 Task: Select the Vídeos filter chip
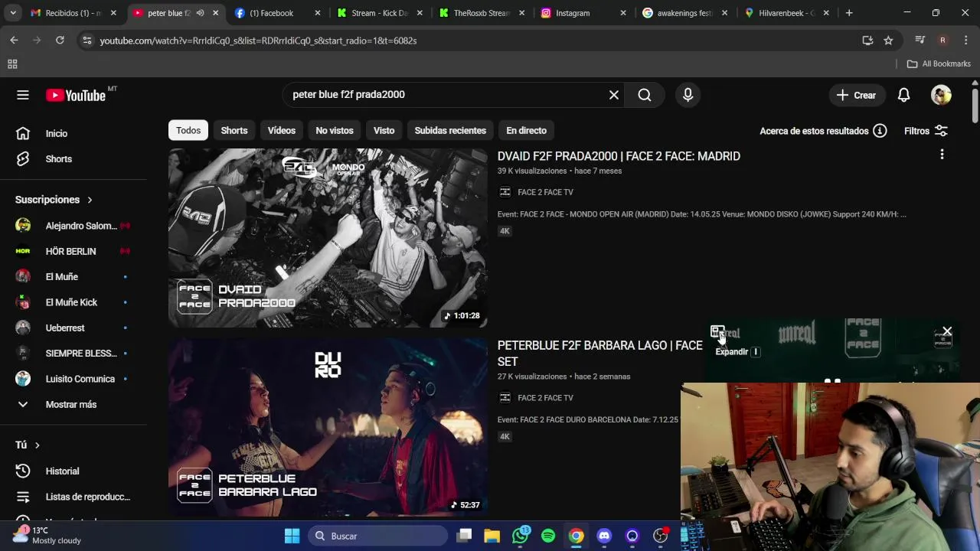click(x=282, y=131)
